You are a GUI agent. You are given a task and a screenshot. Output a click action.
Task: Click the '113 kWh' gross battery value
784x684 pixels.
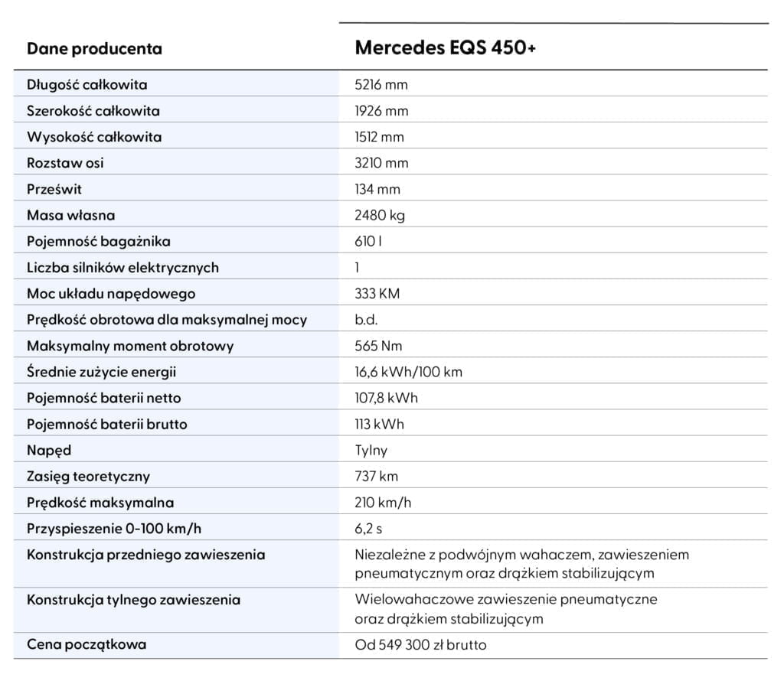coord(379,424)
